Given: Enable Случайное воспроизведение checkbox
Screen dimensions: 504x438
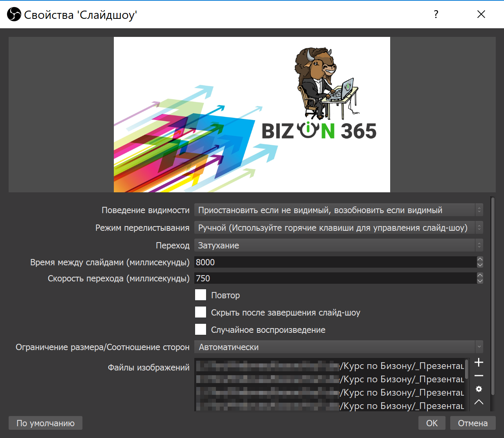Looking at the screenshot, I should point(201,330).
